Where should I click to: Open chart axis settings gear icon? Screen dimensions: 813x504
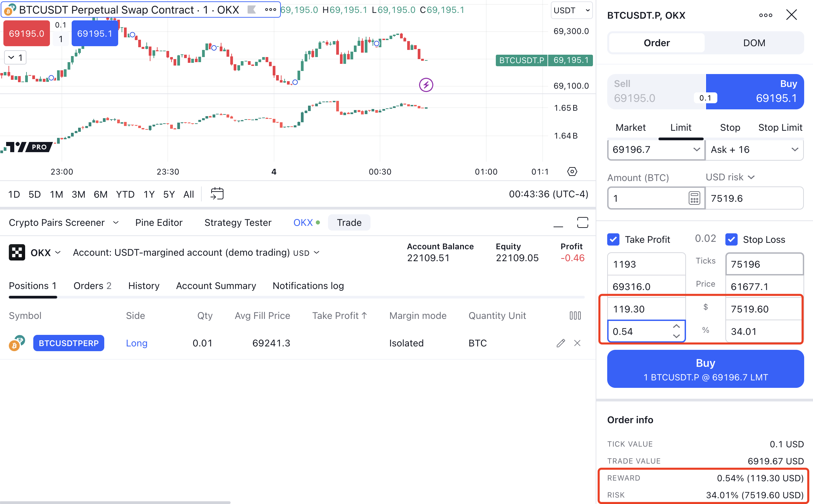click(x=572, y=172)
